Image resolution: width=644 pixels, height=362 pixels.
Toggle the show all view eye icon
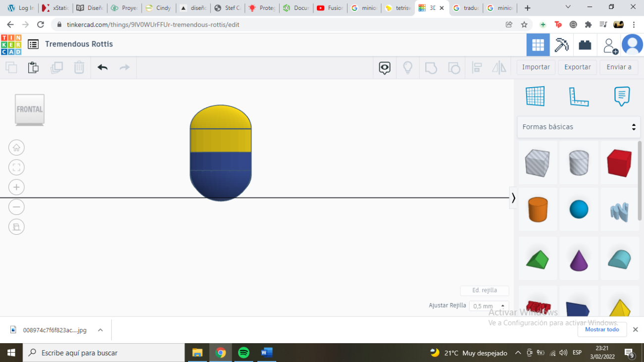pos(385,68)
